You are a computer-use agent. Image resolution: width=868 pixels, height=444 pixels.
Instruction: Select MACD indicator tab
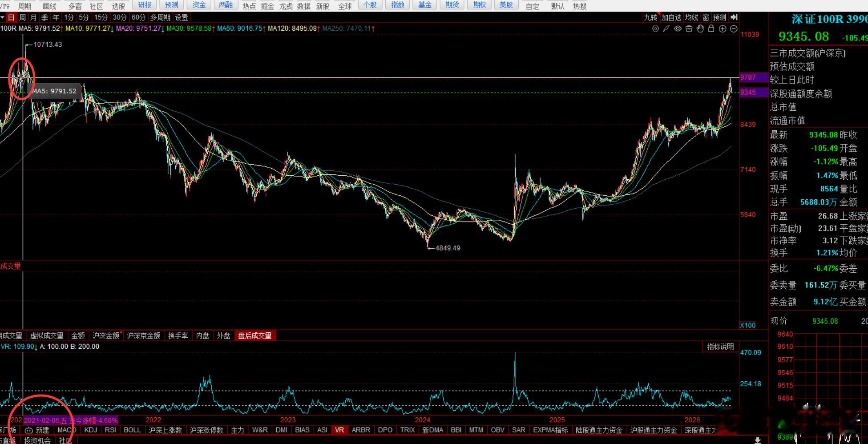67,430
